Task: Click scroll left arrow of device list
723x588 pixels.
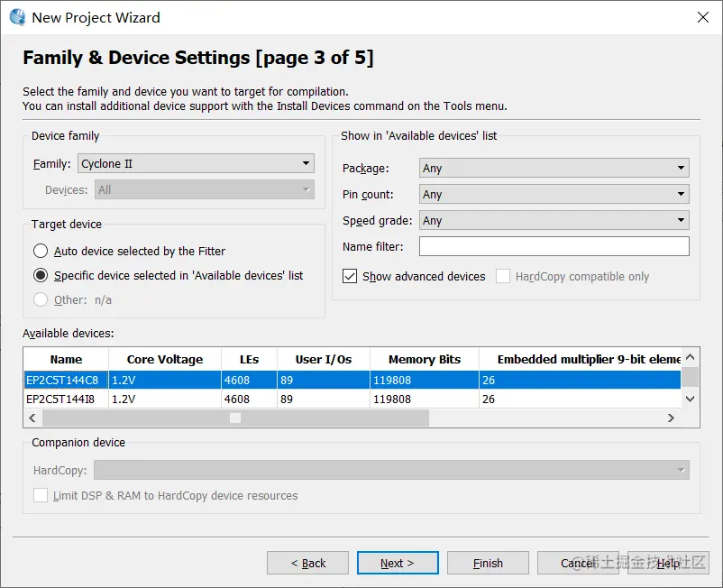Action: click(x=32, y=418)
